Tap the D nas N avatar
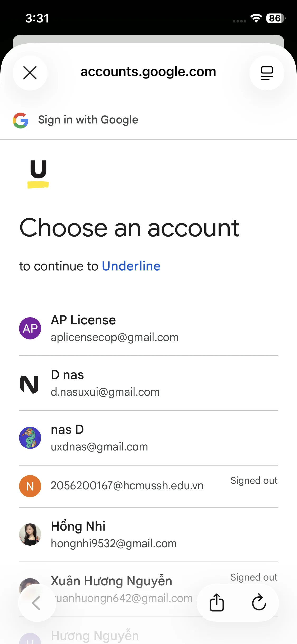Screen dimensions: 297x644 pos(30,384)
